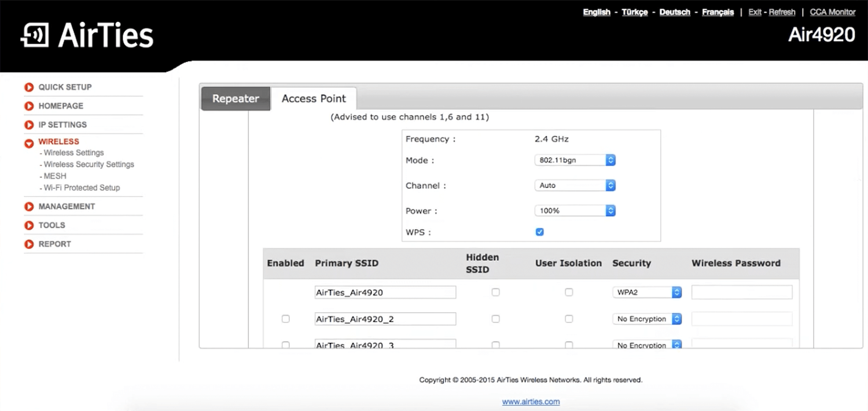
Task: Toggle Hidden SSID for AirTies_Air4920
Action: pos(495,292)
